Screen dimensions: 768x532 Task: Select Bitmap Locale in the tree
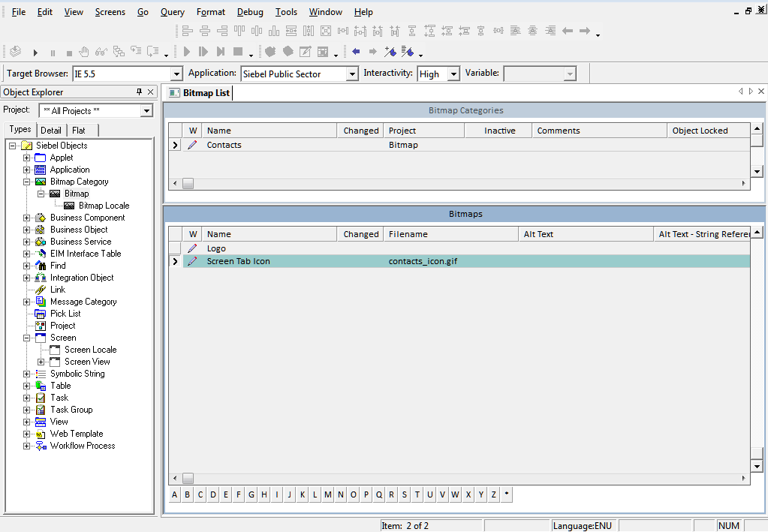pyautogui.click(x=104, y=206)
